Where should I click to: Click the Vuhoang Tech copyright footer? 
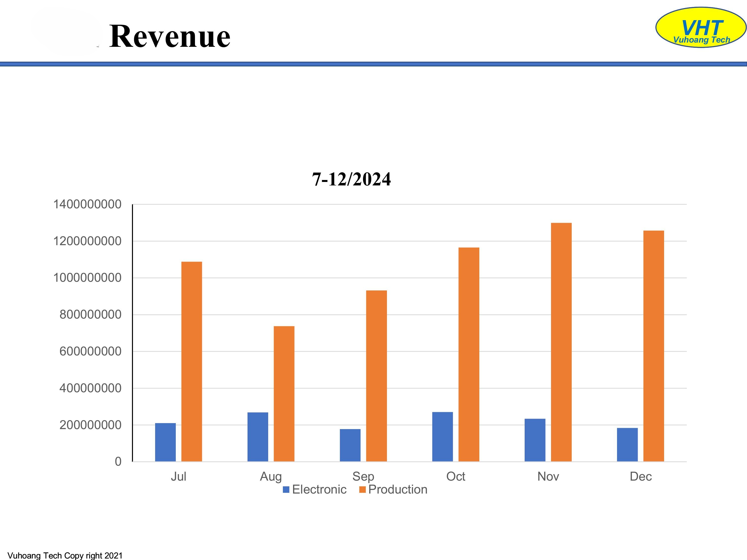[65, 555]
